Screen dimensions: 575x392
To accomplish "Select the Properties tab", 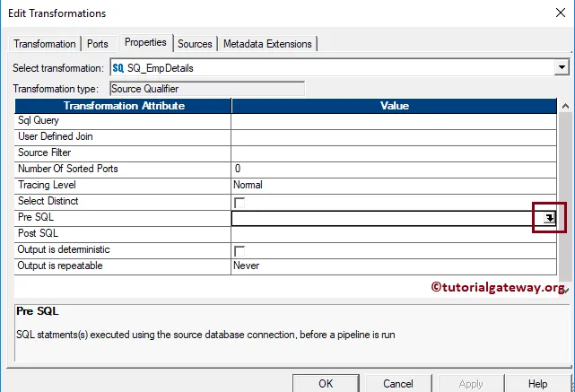I will (x=145, y=42).
